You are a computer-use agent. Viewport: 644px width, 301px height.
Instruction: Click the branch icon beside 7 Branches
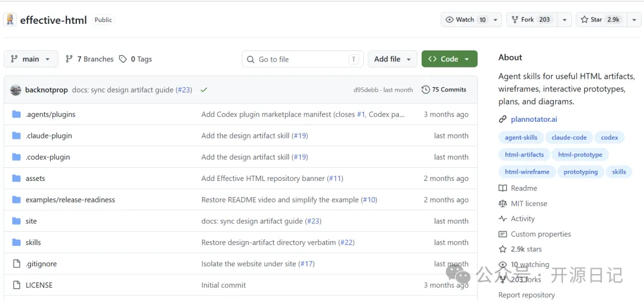69,59
